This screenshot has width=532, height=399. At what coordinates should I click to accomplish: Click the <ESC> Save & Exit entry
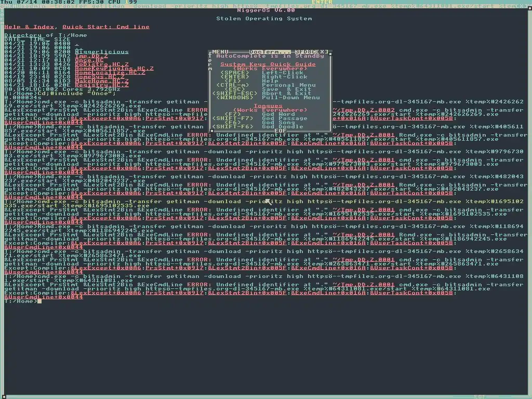click(x=268, y=89)
